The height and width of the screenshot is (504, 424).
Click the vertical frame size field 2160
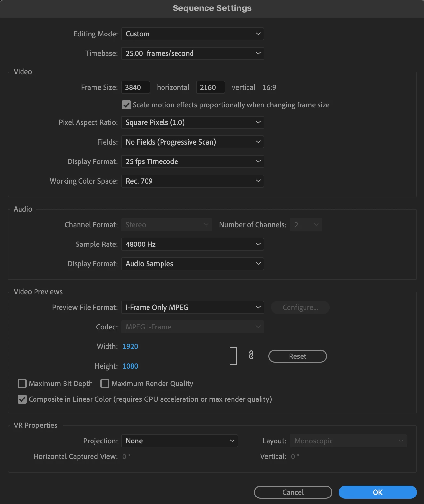(x=211, y=87)
